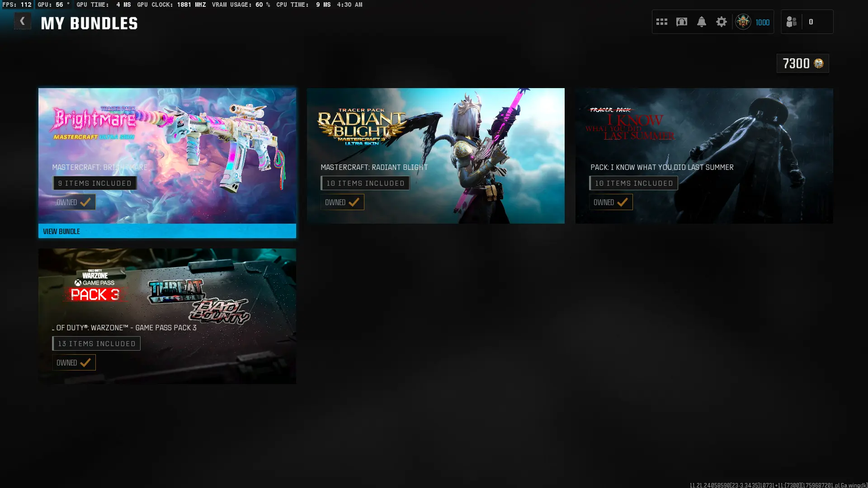
Task: Click the Owned checkmark on Radiant Blight
Action: (354, 202)
